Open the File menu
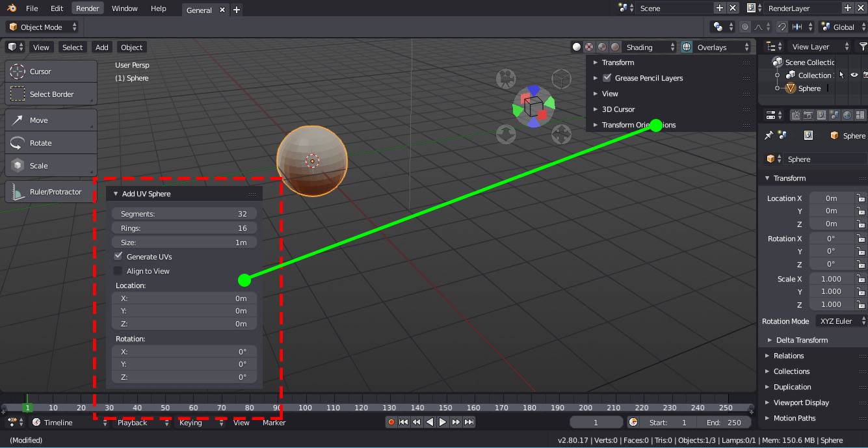The width and height of the screenshot is (868, 448). [x=32, y=8]
